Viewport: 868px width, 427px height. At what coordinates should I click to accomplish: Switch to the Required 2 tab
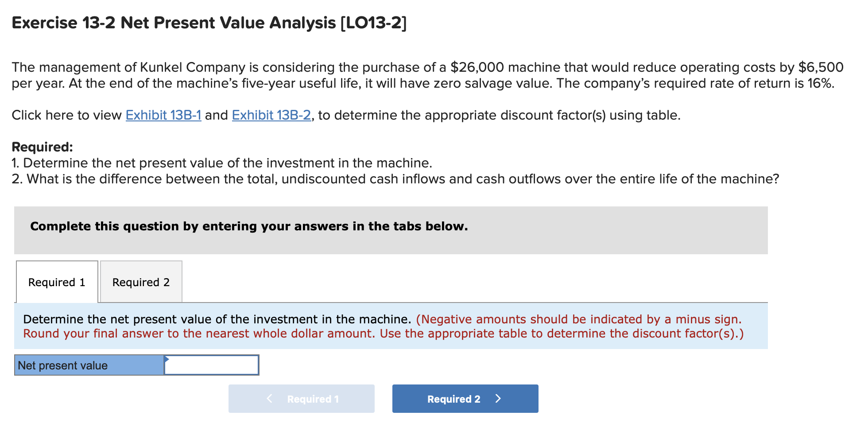coord(141,282)
